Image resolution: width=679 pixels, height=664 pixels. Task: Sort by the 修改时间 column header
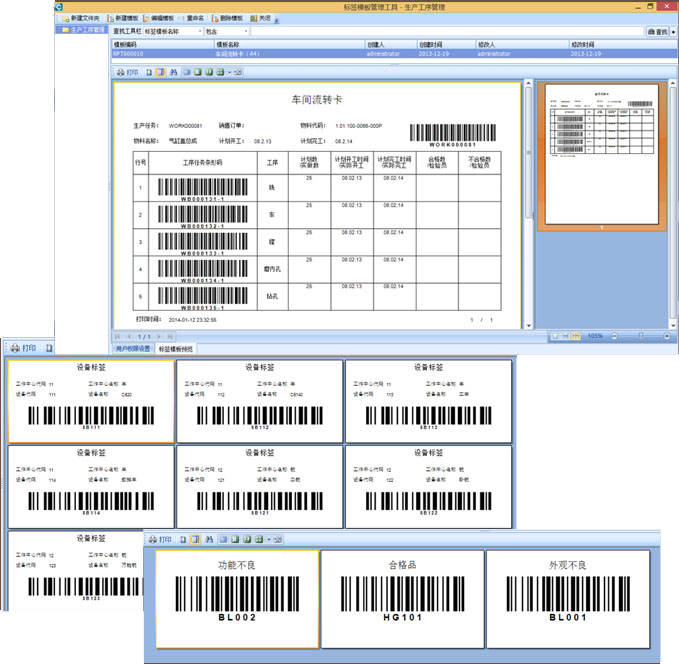point(624,45)
